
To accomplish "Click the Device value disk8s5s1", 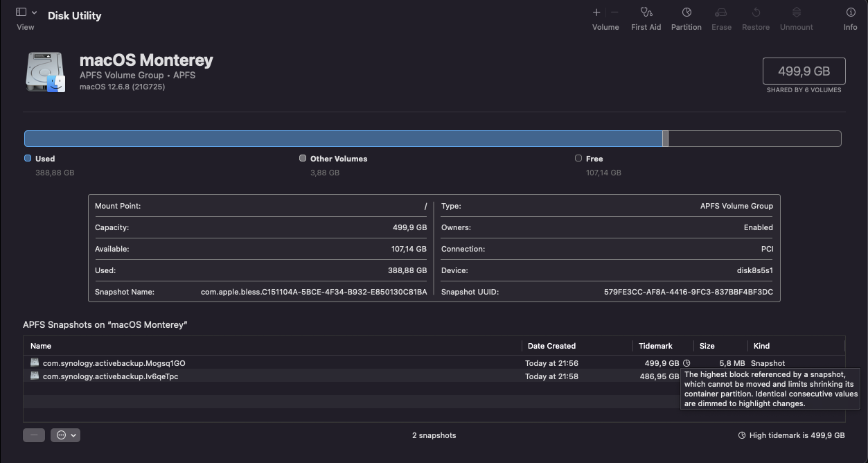I will pyautogui.click(x=755, y=270).
